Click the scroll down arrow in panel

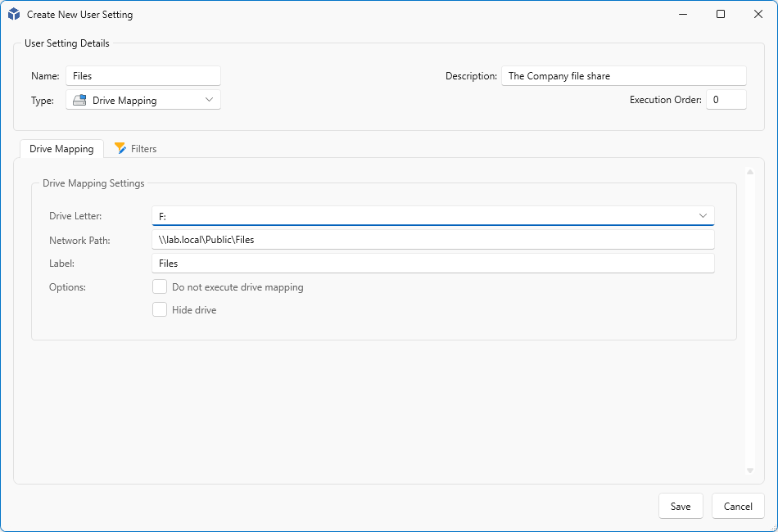tap(749, 471)
